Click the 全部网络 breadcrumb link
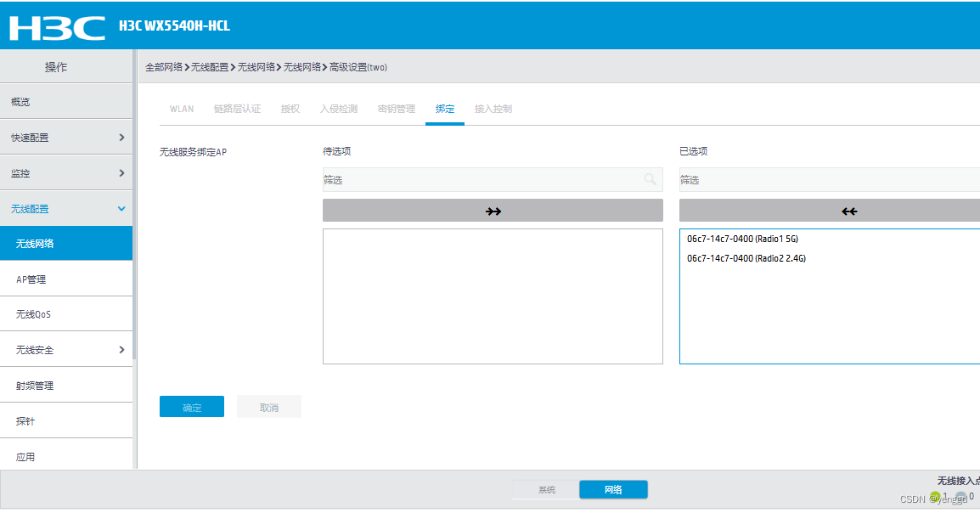This screenshot has width=980, height=513. 163,66
